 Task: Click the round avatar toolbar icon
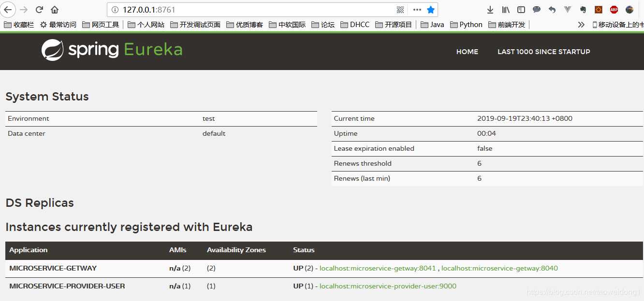tap(629, 10)
